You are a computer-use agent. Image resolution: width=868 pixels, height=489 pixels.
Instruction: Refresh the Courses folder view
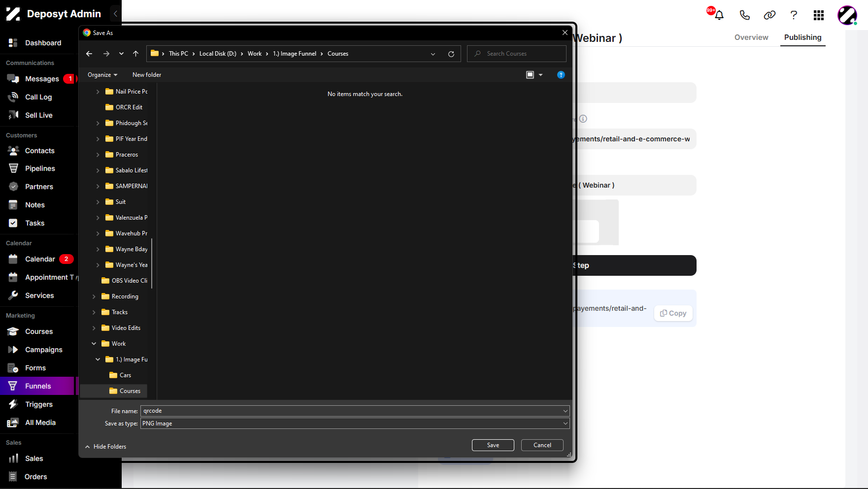click(x=451, y=54)
